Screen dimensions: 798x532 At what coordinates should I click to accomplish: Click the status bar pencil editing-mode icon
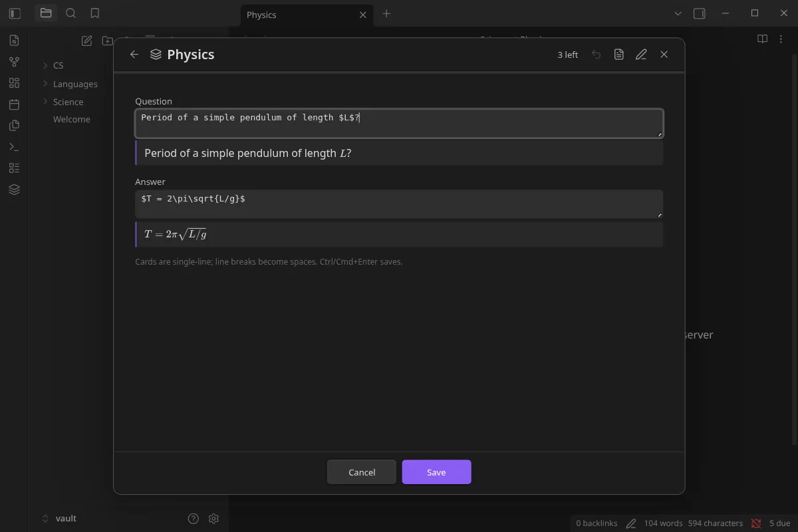[x=631, y=523]
